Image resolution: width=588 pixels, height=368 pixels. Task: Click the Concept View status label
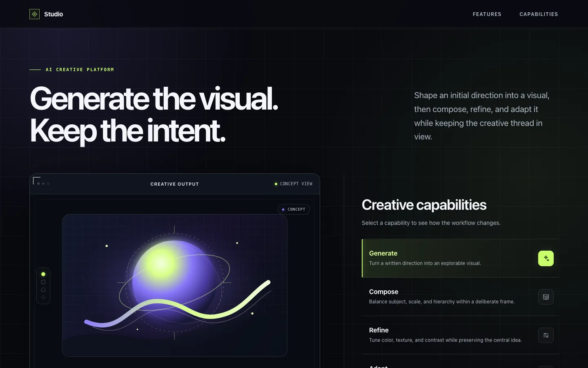coord(294,184)
